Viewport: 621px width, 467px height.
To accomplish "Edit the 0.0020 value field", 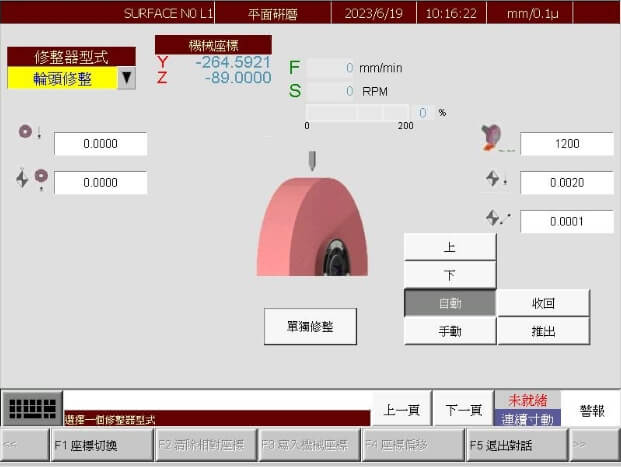I will (x=567, y=183).
